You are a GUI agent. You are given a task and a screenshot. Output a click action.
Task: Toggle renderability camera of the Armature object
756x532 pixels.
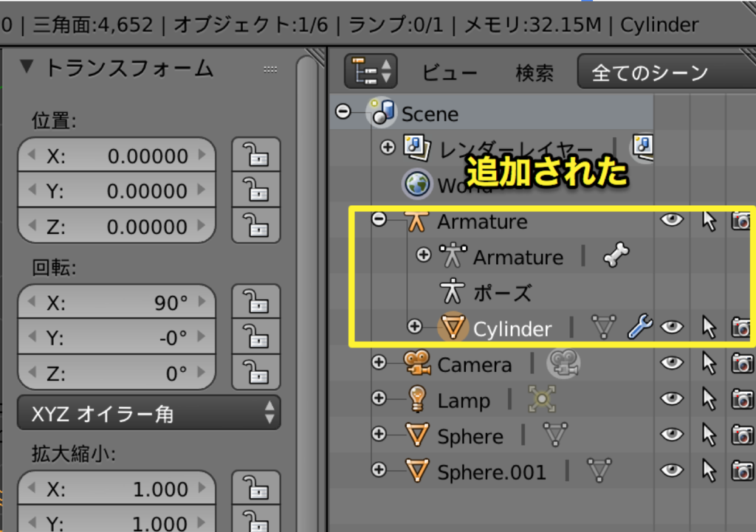[x=743, y=221]
